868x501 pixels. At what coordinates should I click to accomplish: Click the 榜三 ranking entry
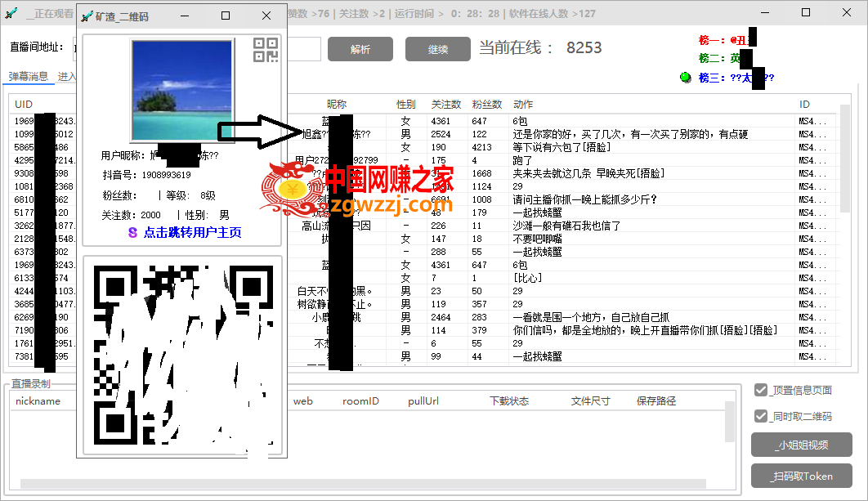(x=736, y=78)
